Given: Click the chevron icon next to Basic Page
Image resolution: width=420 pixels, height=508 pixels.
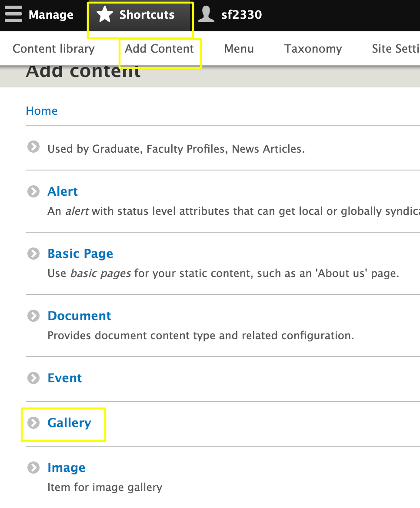Looking at the screenshot, I should (33, 254).
